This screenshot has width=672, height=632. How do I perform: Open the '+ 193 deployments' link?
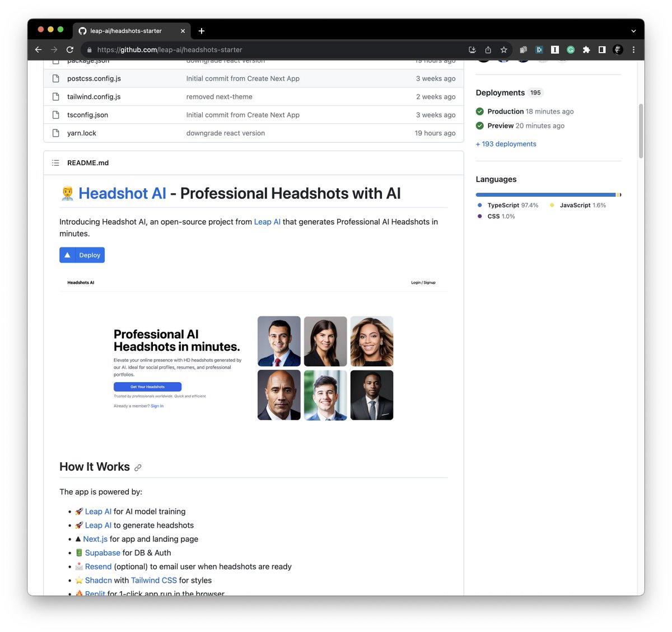[506, 144]
